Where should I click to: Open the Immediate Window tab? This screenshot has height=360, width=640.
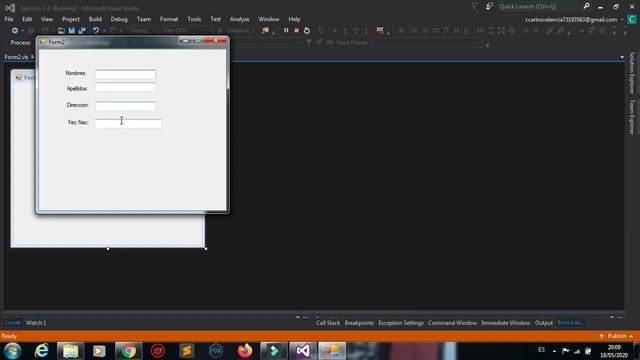click(x=506, y=323)
